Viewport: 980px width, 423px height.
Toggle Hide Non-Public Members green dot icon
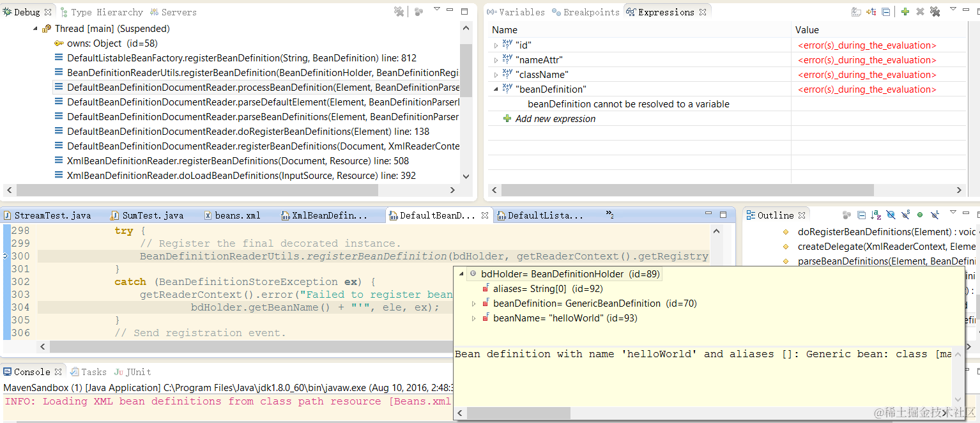pyautogui.click(x=920, y=215)
